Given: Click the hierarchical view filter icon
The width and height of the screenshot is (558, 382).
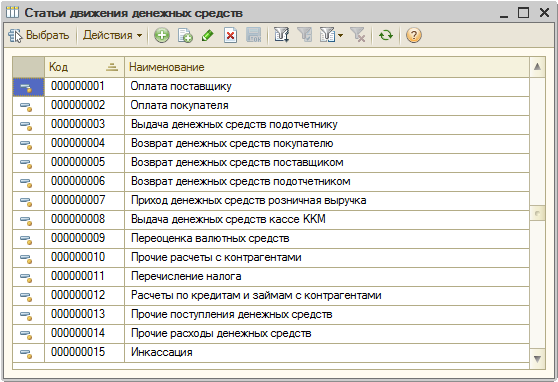Looking at the screenshot, I should (x=281, y=35).
